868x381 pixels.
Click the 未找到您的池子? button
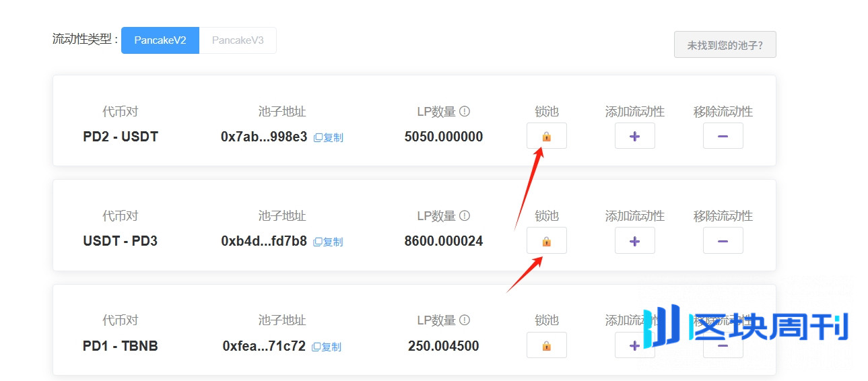(725, 44)
